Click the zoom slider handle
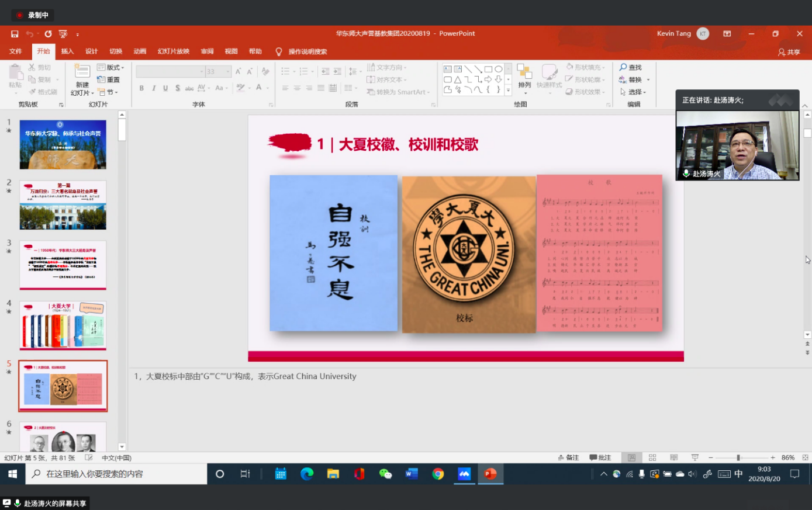 point(738,457)
